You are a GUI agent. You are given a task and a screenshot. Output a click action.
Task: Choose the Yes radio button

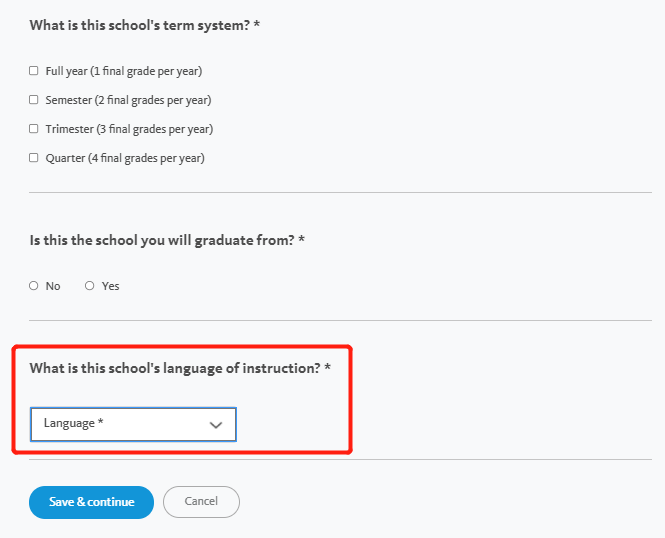(89, 286)
